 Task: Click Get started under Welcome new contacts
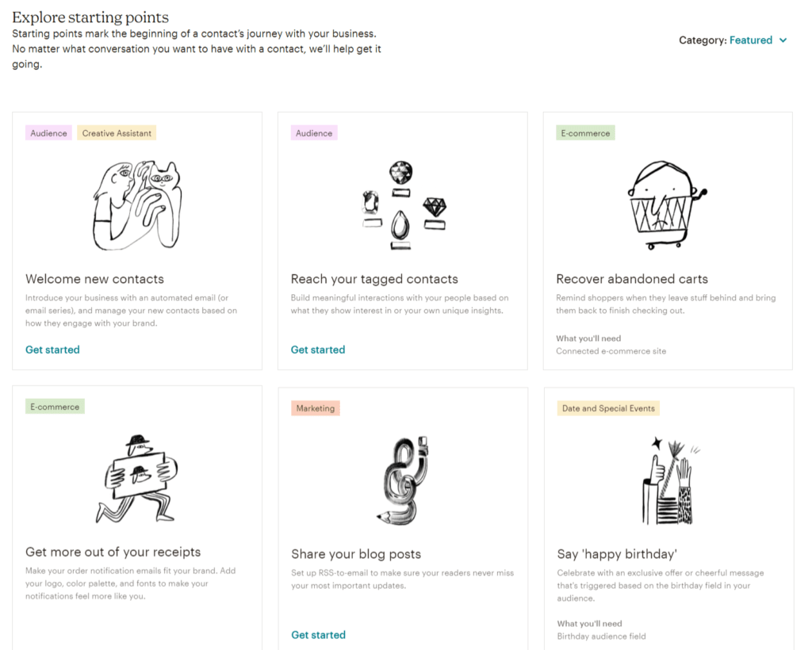[52, 349]
